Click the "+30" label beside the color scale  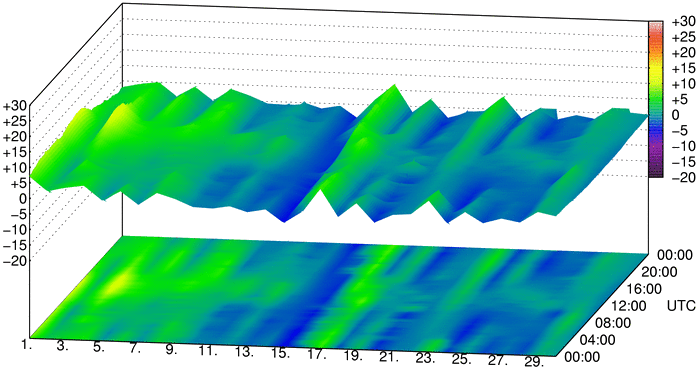coord(683,21)
